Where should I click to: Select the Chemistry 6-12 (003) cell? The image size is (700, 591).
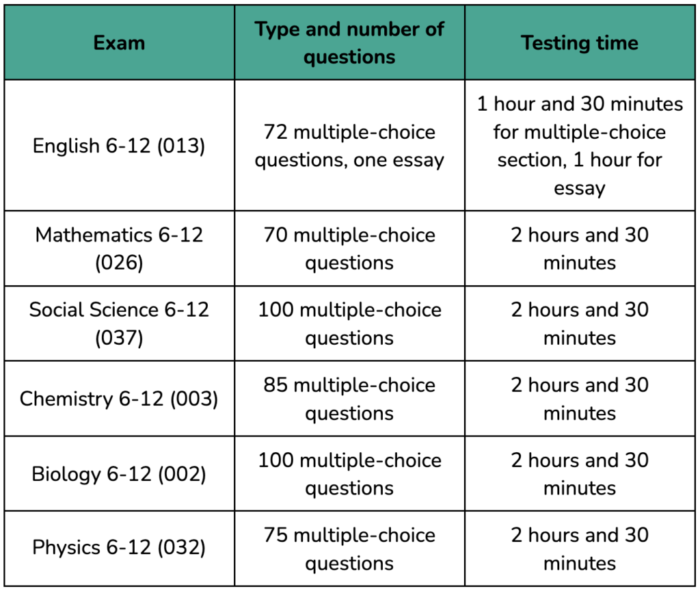tap(119, 399)
